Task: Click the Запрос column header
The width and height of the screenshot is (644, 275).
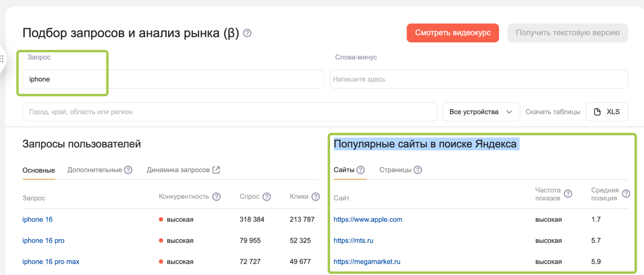Action: [34, 198]
